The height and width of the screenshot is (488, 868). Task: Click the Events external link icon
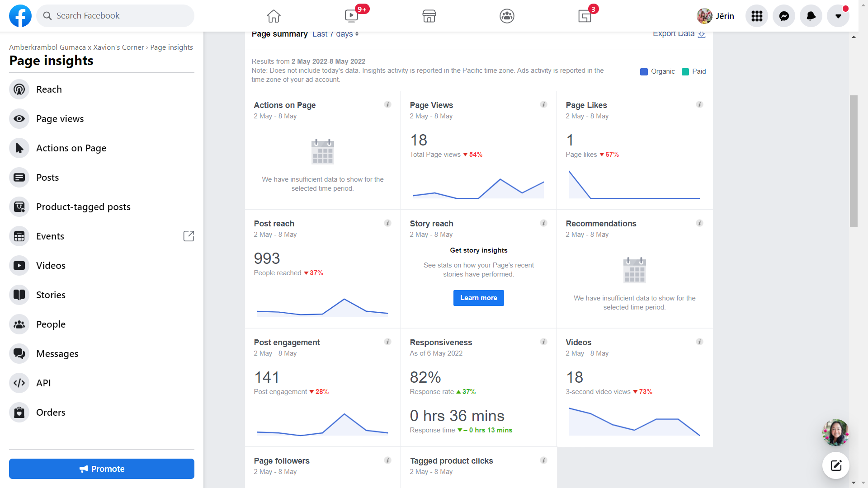[189, 236]
